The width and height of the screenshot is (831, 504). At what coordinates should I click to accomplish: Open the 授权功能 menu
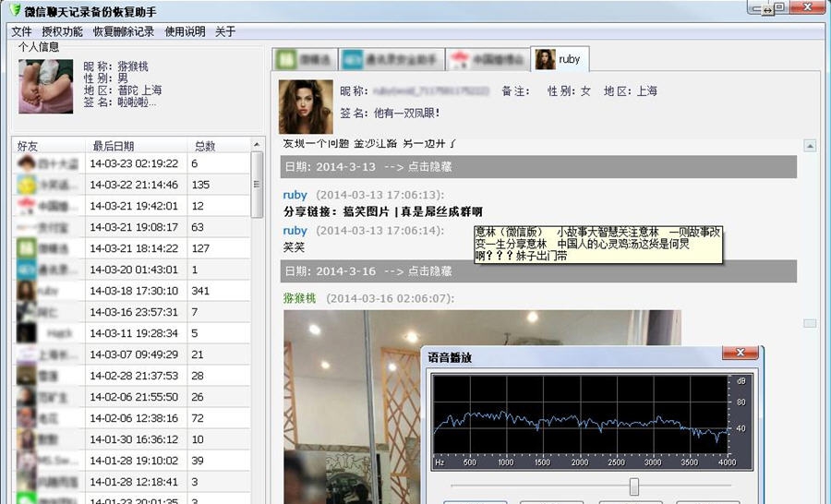coord(62,31)
